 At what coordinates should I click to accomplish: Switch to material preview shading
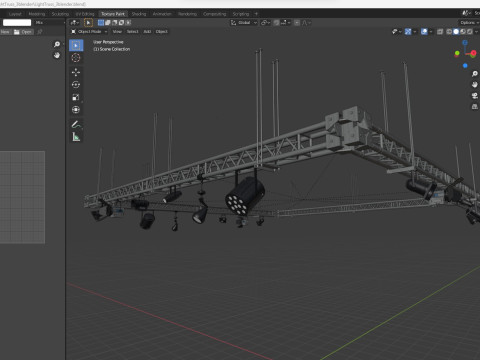click(x=463, y=32)
